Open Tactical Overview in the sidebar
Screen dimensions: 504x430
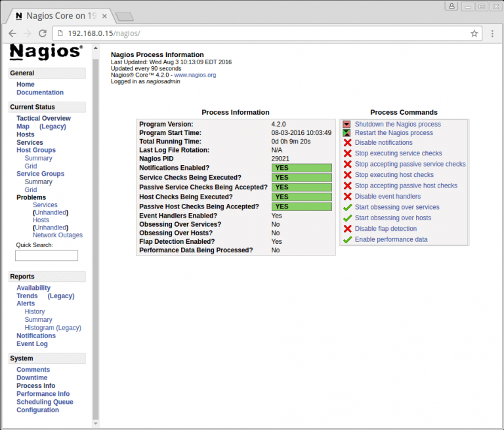pyautogui.click(x=43, y=119)
